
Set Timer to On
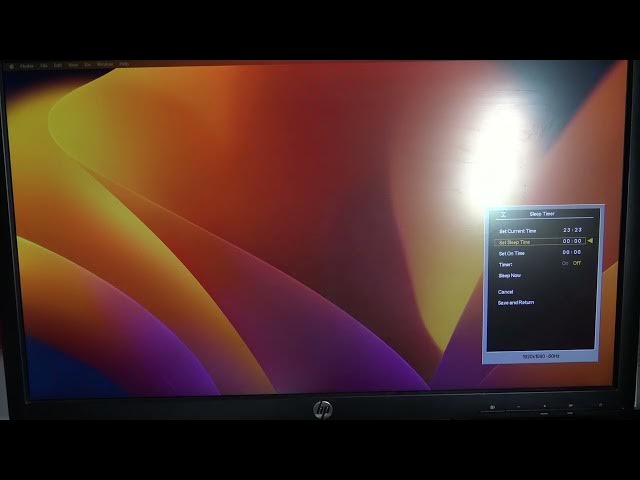565,263
